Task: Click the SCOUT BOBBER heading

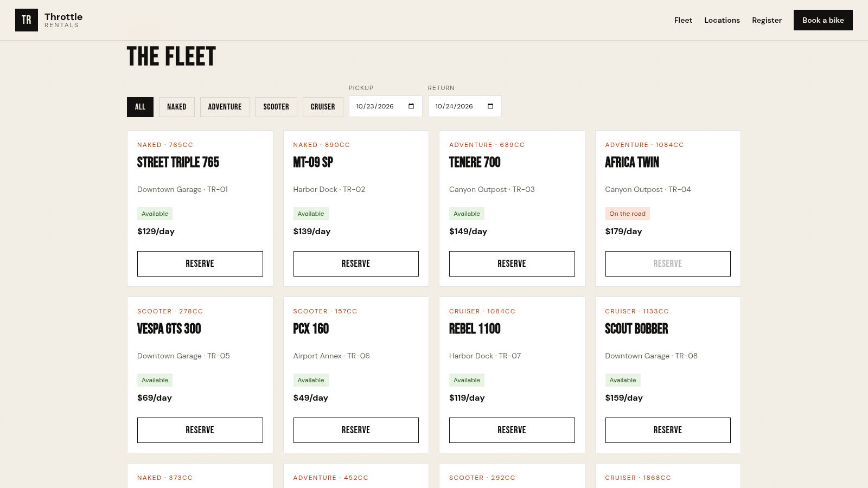Action: click(636, 329)
